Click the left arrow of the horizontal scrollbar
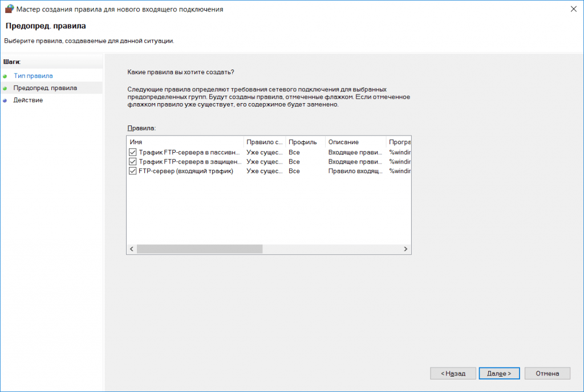 132,249
